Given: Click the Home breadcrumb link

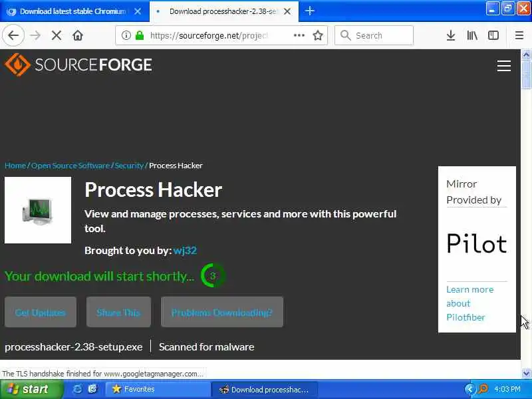Looking at the screenshot, I should (15, 166).
